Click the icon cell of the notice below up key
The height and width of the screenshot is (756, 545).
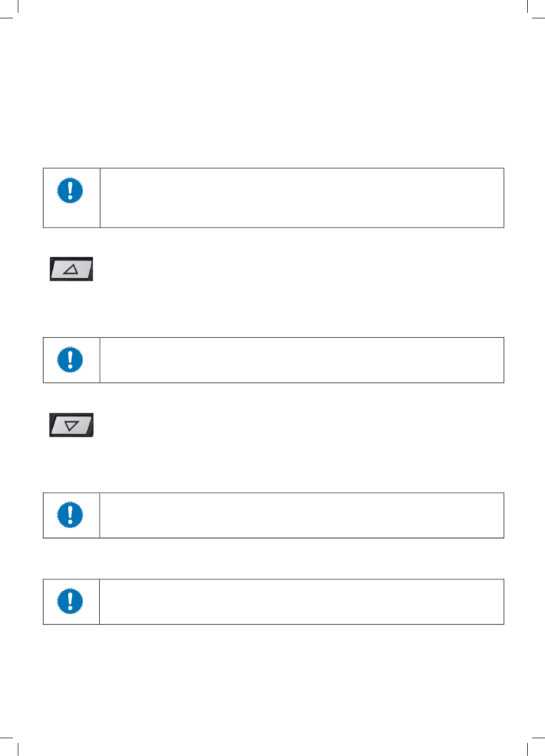tap(72, 360)
